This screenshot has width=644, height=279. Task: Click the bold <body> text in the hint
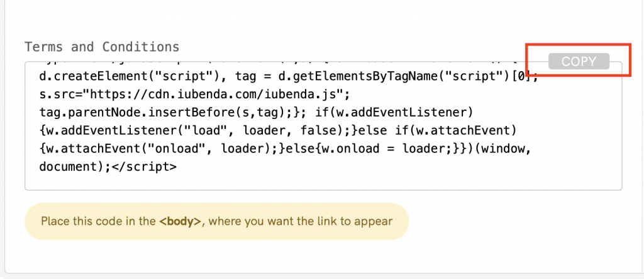[x=180, y=222]
